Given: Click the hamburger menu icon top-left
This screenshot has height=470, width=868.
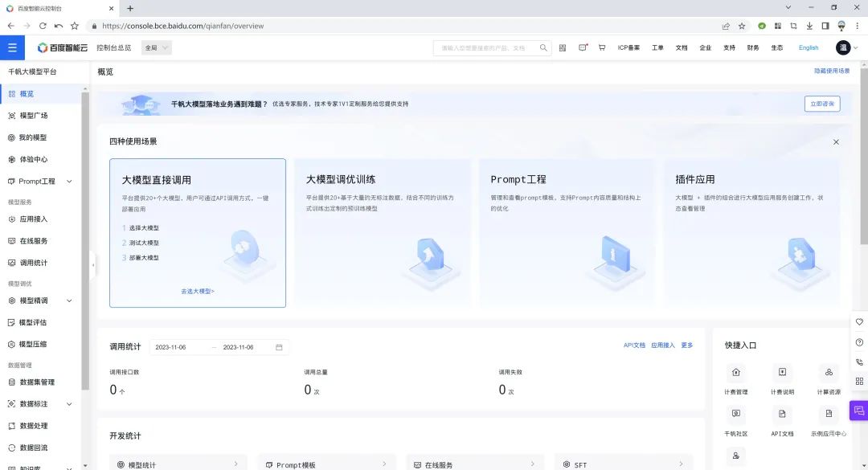Looking at the screenshot, I should [x=13, y=47].
